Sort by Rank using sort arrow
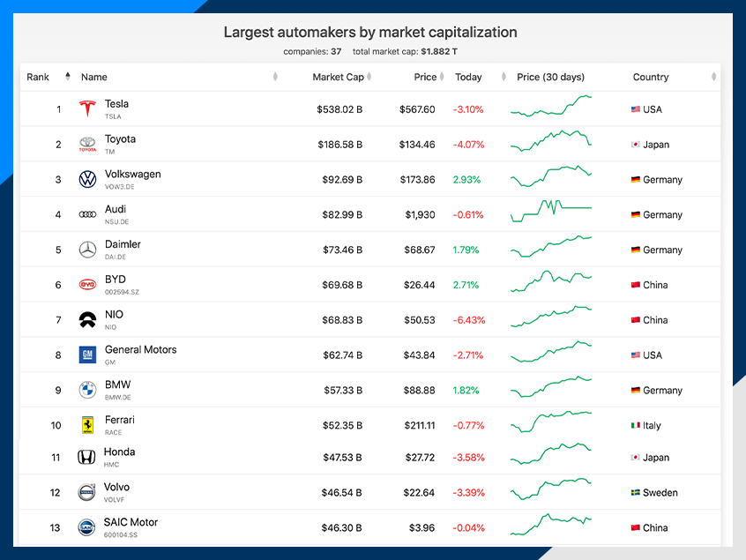This screenshot has width=746, height=560. point(68,77)
